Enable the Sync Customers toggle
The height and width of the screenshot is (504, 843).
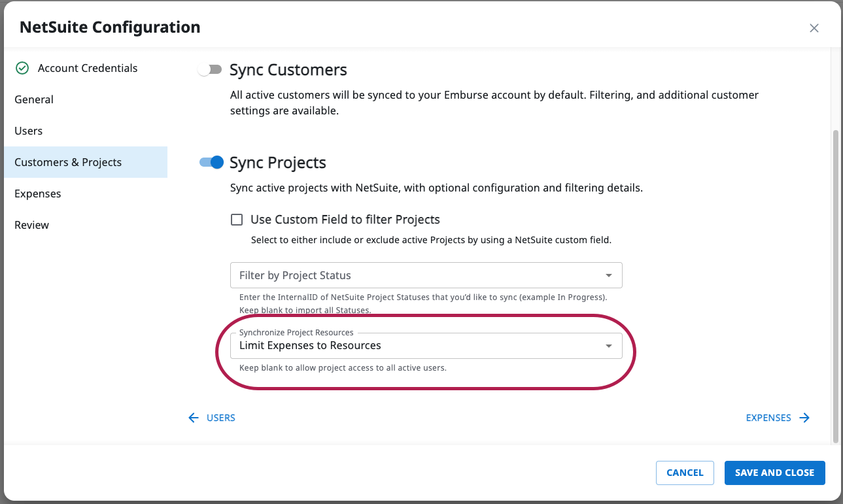[211, 70]
